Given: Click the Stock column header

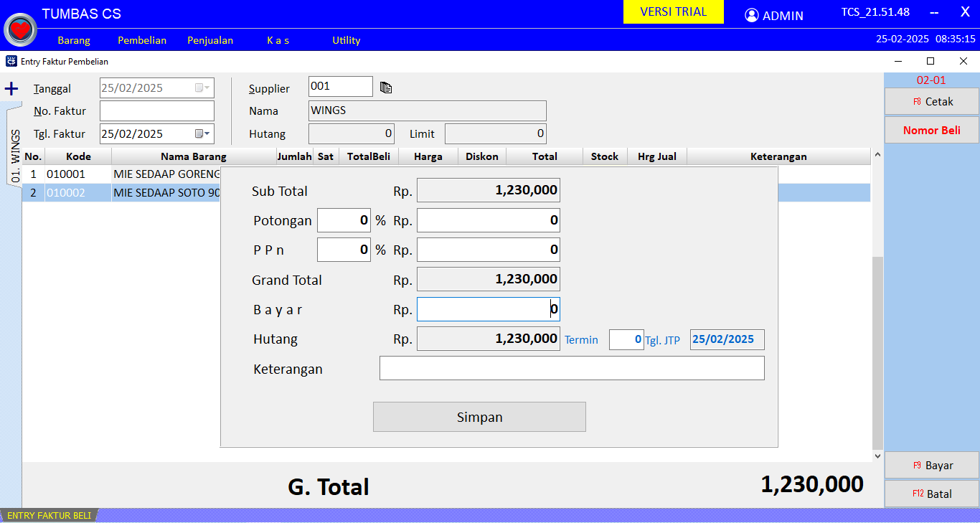Looking at the screenshot, I should [605, 156].
